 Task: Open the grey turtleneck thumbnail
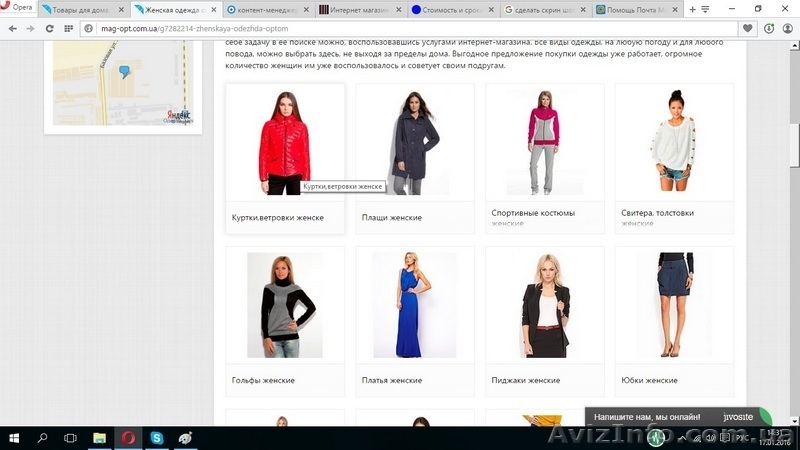pos(285,305)
